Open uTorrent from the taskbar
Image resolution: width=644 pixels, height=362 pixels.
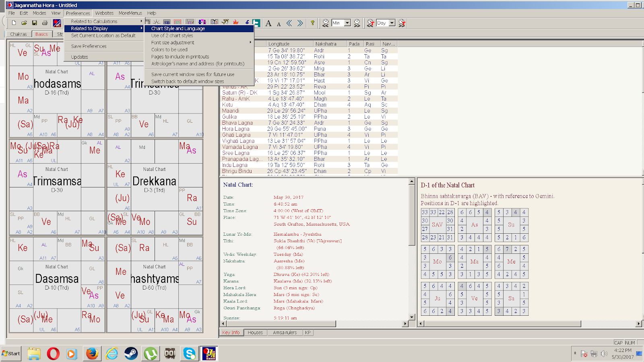pos(151,354)
